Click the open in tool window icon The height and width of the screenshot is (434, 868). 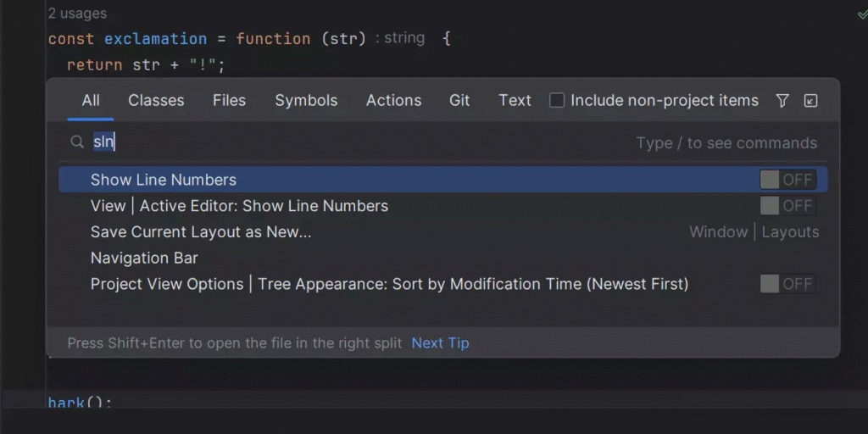pos(810,101)
